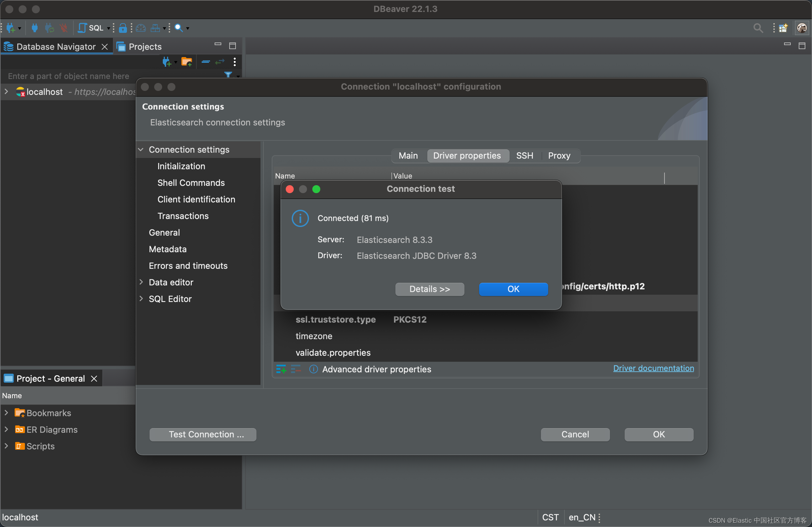Create a new connection folder in Database Navigator
The height and width of the screenshot is (527, 812).
(x=186, y=62)
